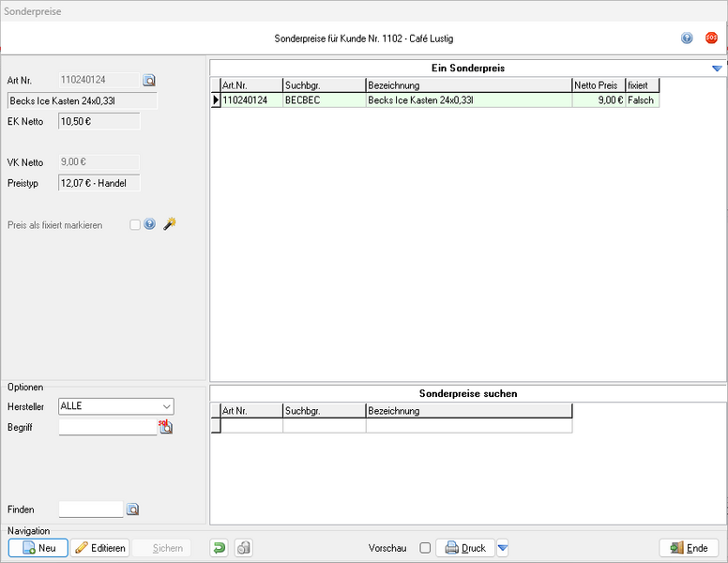Click the green undo arrow icon
The width and height of the screenshot is (728, 563).
point(219,548)
